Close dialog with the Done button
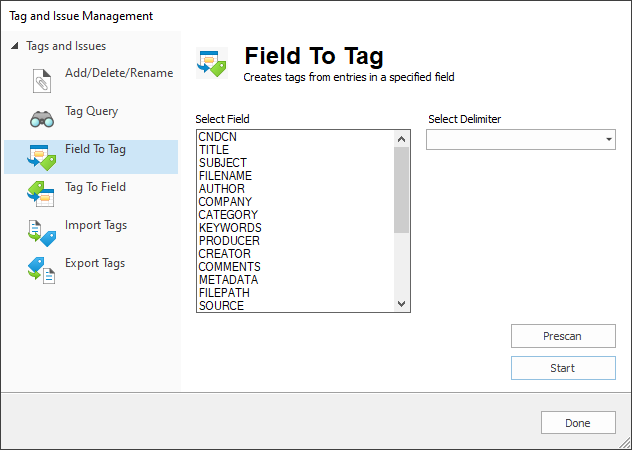The height and width of the screenshot is (450, 632). [578, 423]
